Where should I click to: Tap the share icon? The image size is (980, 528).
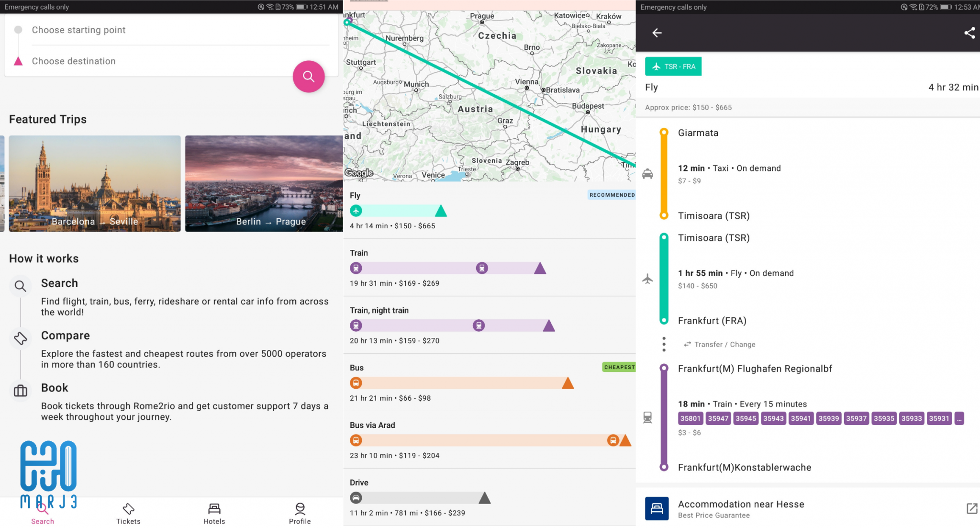click(969, 33)
